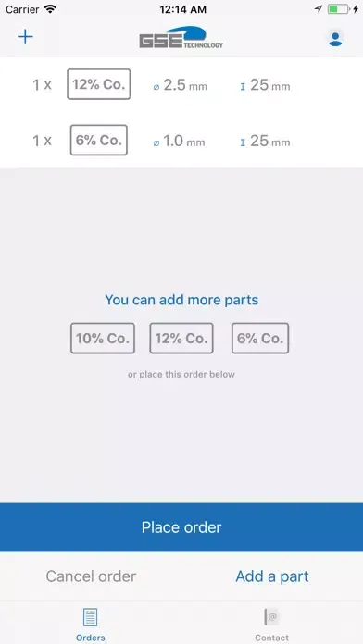Add a 10% Co. part
This screenshot has height=644, width=363.
pyautogui.click(x=103, y=338)
